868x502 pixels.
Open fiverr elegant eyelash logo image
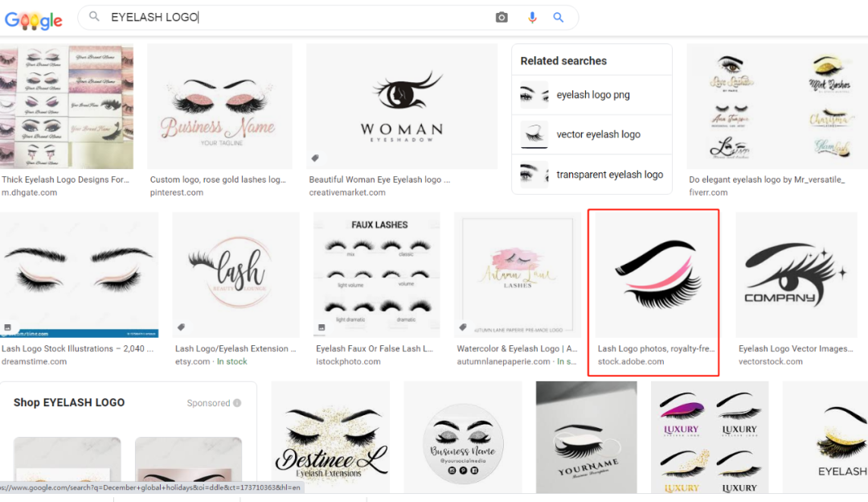click(777, 106)
